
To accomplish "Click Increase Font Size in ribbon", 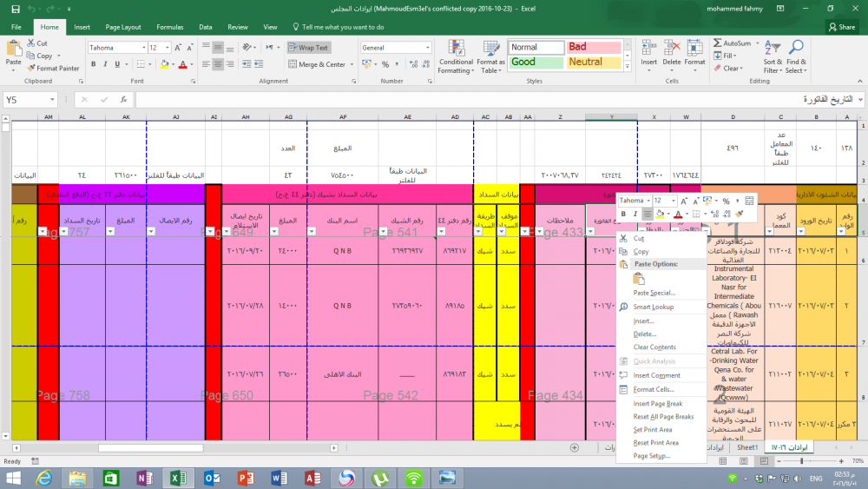I will [x=178, y=48].
